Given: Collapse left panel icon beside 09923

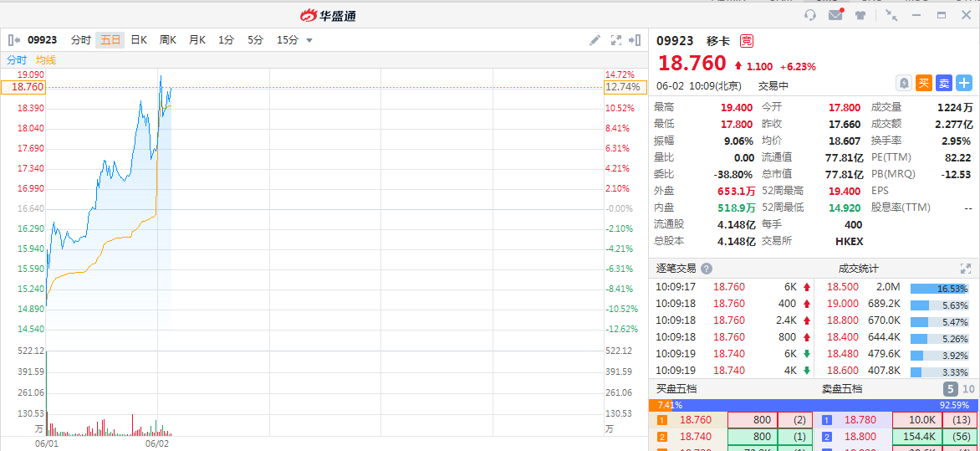Looking at the screenshot, I should pos(14,40).
